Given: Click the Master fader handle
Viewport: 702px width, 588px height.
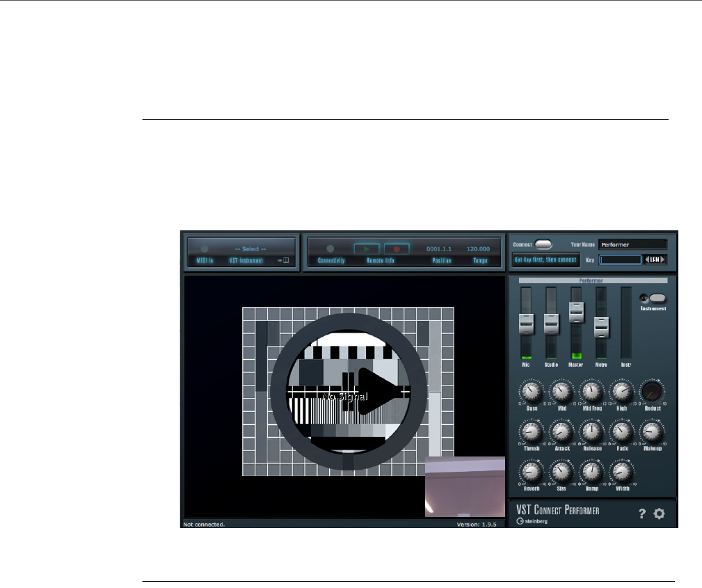Looking at the screenshot, I should (576, 312).
